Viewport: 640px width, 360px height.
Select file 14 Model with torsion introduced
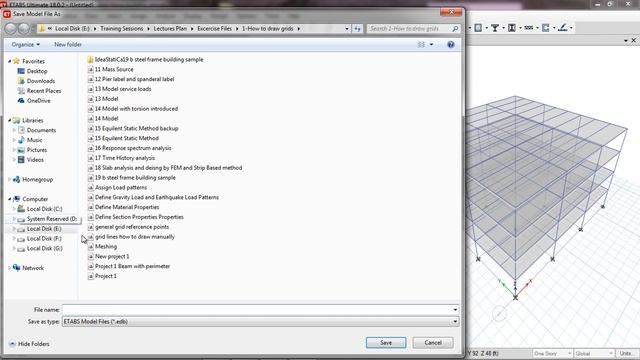[133, 109]
